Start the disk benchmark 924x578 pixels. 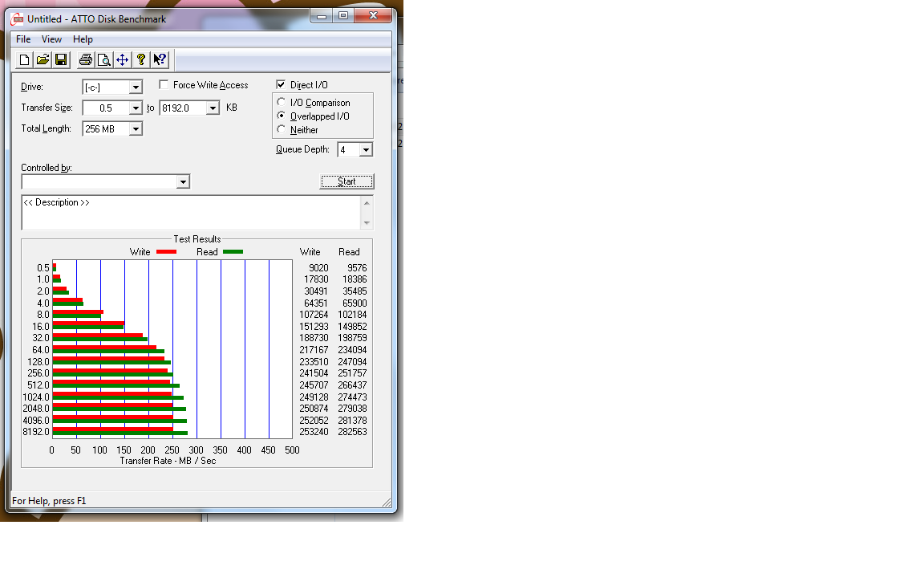[346, 181]
